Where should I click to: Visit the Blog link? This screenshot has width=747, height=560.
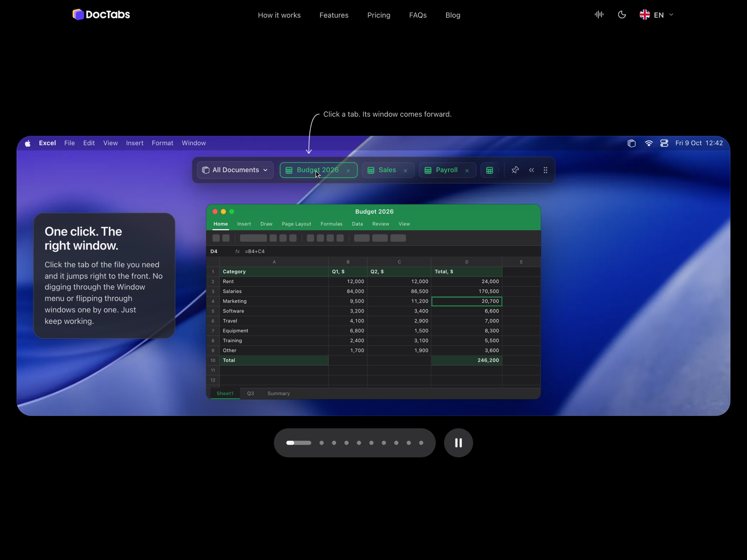click(x=453, y=15)
